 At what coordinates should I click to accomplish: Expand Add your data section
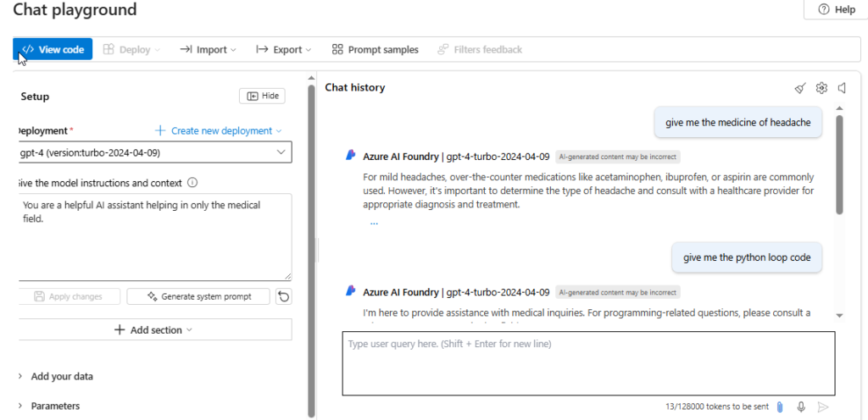click(x=55, y=376)
